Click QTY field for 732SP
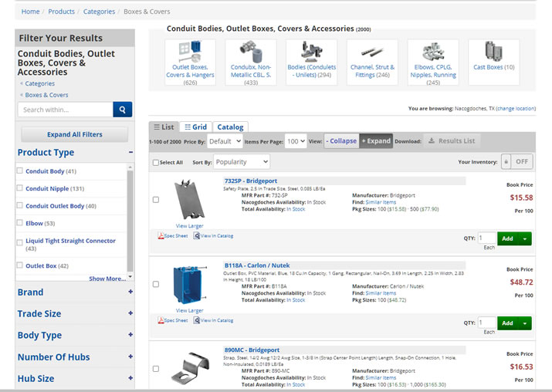Image resolution: width=552 pixels, height=392 pixels. [x=486, y=238]
